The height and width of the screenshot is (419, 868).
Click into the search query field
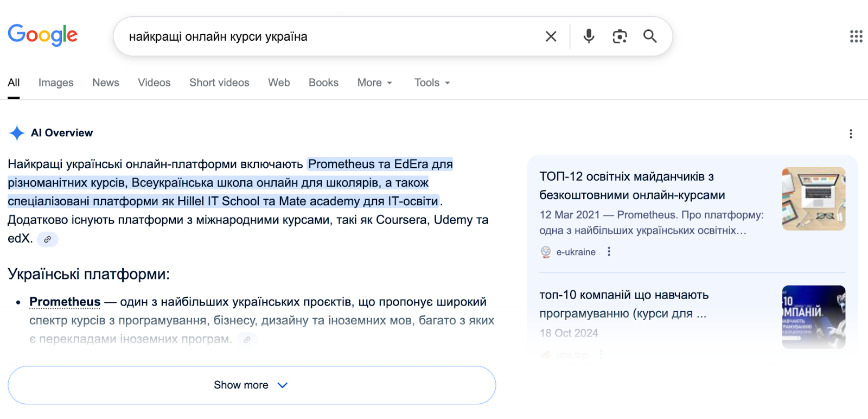[x=331, y=36]
